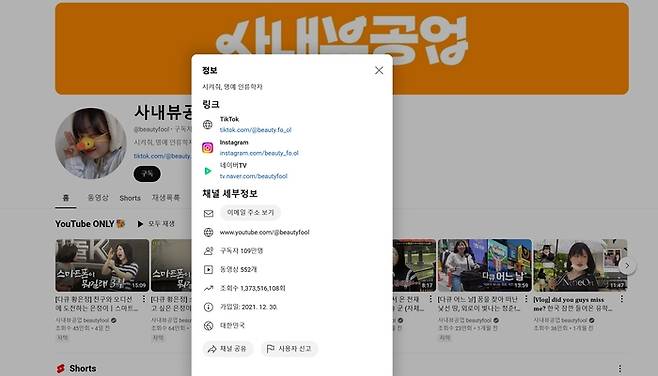Open the 8:17 video thumbnail
Viewport: 658px width, 376px height.
[x=415, y=265]
